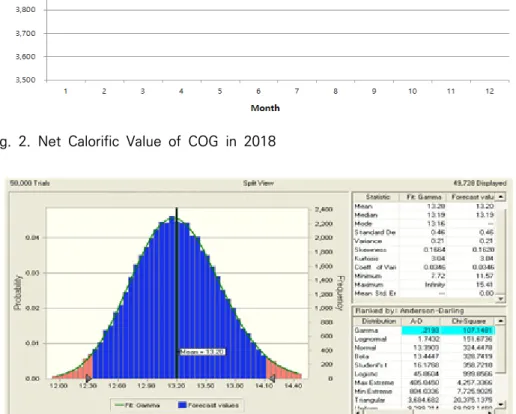Click the distribution table horizontal scrollbar thumb

pos(387,412)
